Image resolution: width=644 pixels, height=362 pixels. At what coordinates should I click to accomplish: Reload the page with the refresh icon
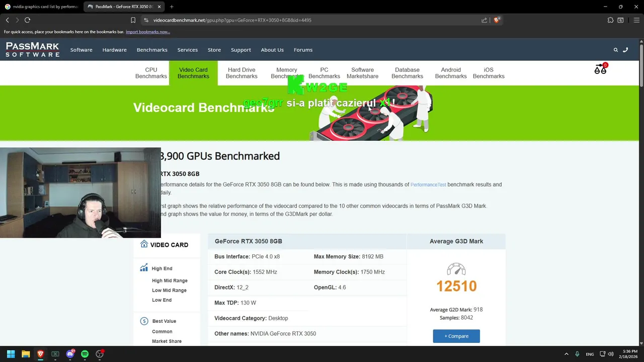point(27,20)
